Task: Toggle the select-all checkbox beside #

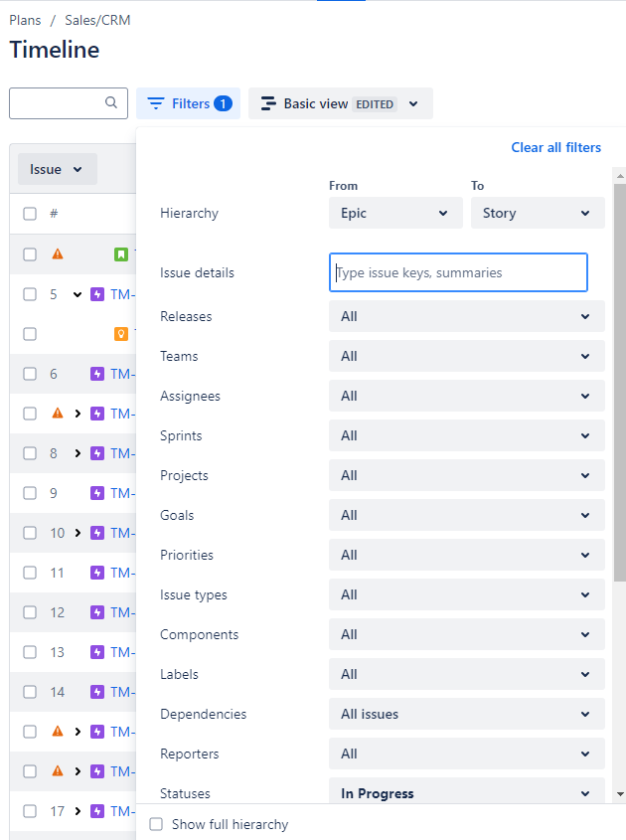Action: pos(30,214)
